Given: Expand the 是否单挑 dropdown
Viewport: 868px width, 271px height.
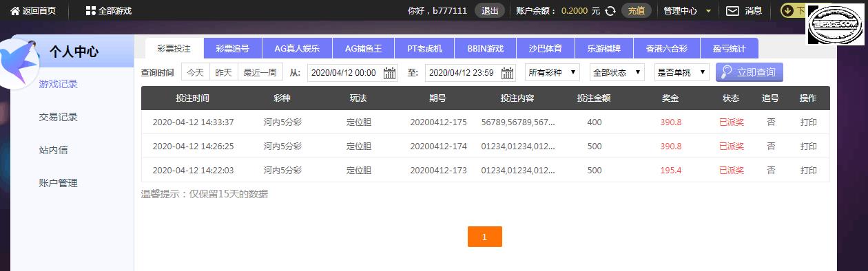Looking at the screenshot, I should [682, 72].
